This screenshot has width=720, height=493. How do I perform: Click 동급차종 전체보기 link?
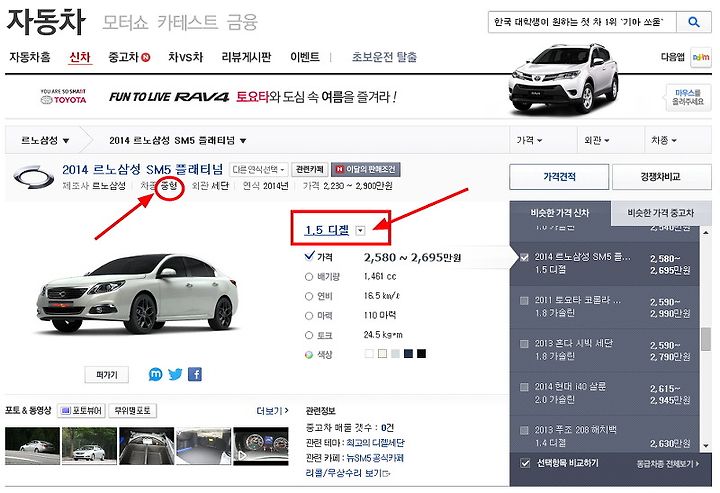668,464
